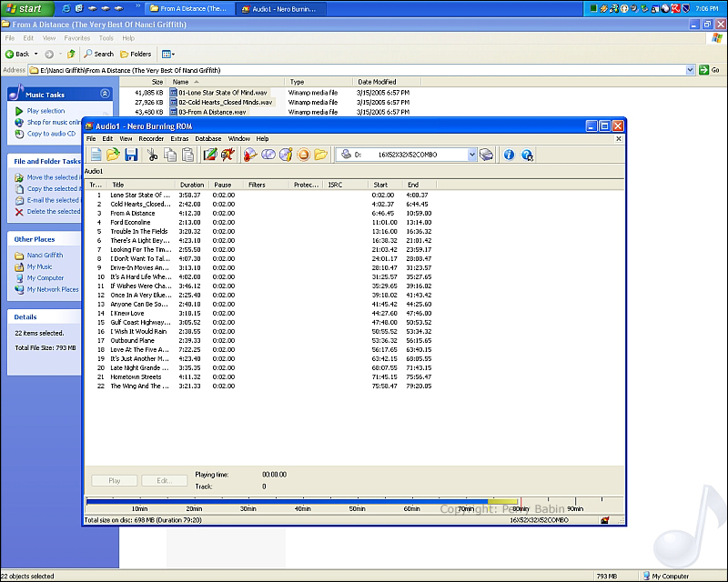Click My Music in Other Places

coord(39,266)
